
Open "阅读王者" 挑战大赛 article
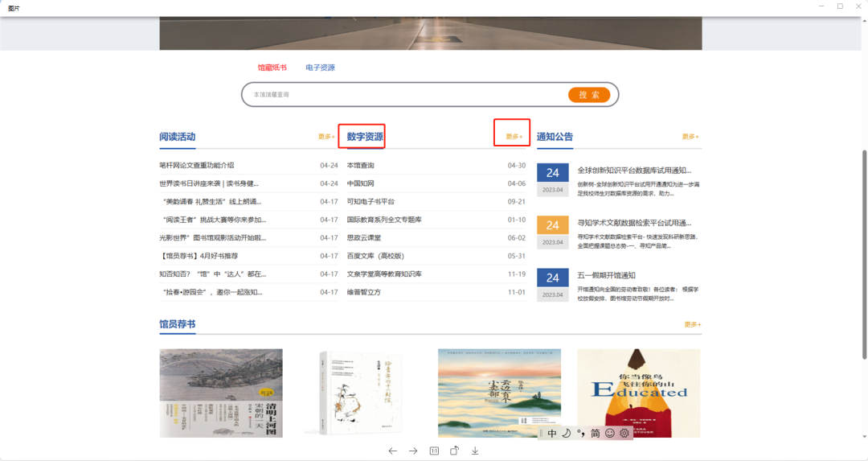pos(215,220)
